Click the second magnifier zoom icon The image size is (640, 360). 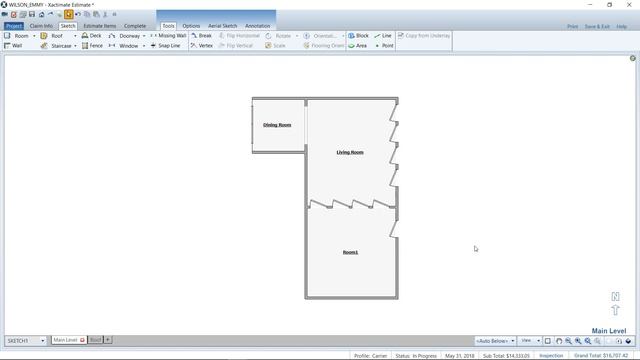coord(578,341)
